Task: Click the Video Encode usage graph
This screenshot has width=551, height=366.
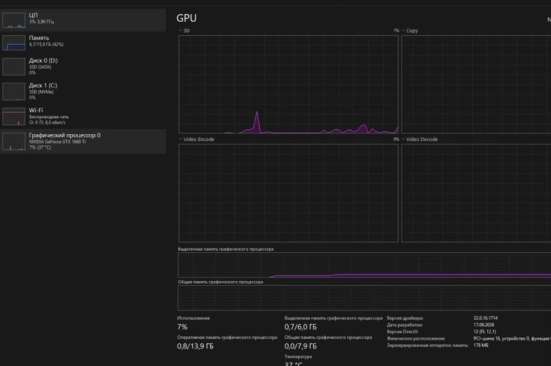Action: coord(289,193)
